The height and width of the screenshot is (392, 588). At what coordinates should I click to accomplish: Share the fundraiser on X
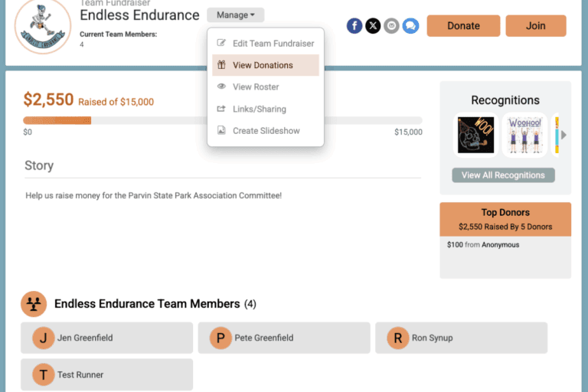point(373,26)
